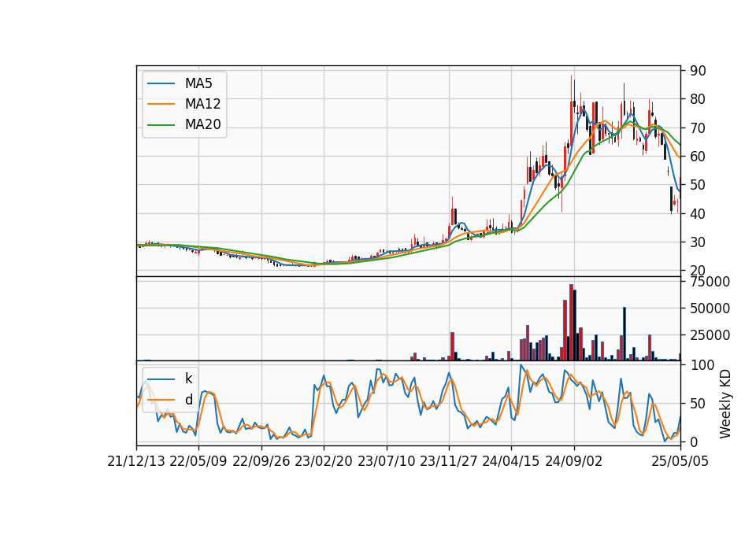Click the 60 price axis label
This screenshot has height=543, width=756.
coord(698,157)
